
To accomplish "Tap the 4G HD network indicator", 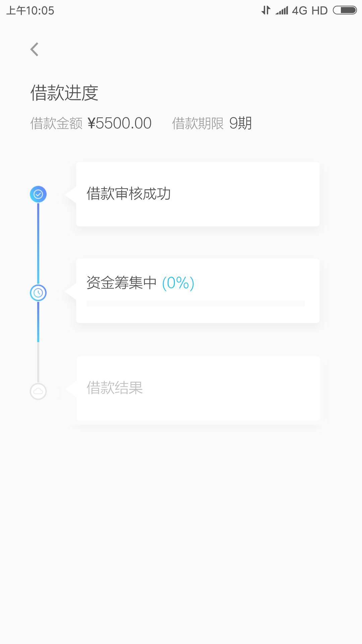I will click(x=309, y=11).
